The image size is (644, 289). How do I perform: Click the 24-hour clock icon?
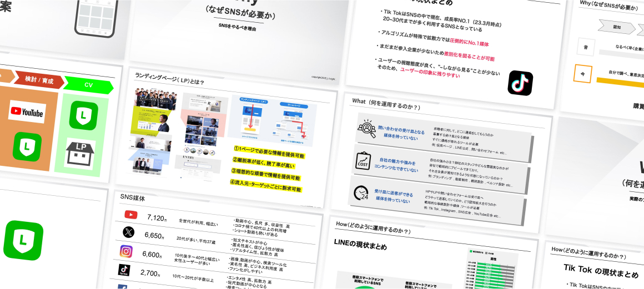pos(361,194)
